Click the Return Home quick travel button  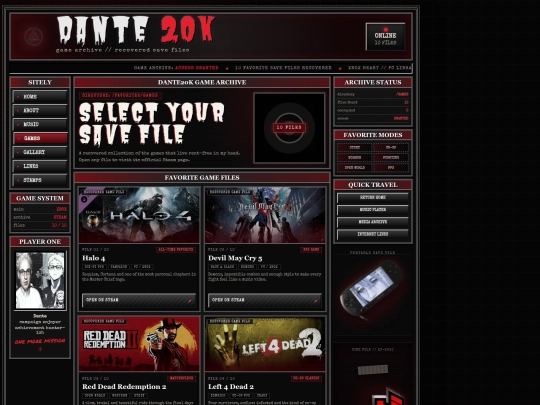tap(373, 198)
